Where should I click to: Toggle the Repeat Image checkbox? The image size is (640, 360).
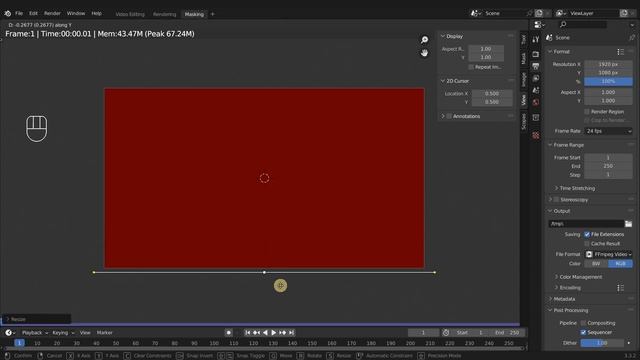point(471,67)
